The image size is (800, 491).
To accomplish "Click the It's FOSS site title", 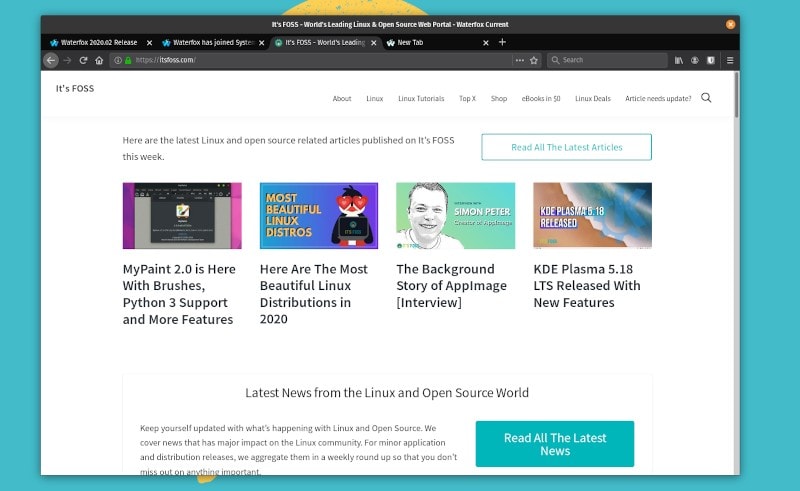I will pos(75,88).
